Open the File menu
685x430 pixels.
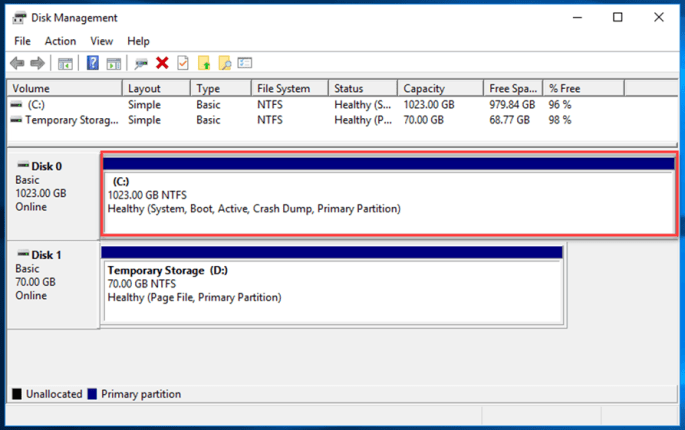tap(22, 41)
